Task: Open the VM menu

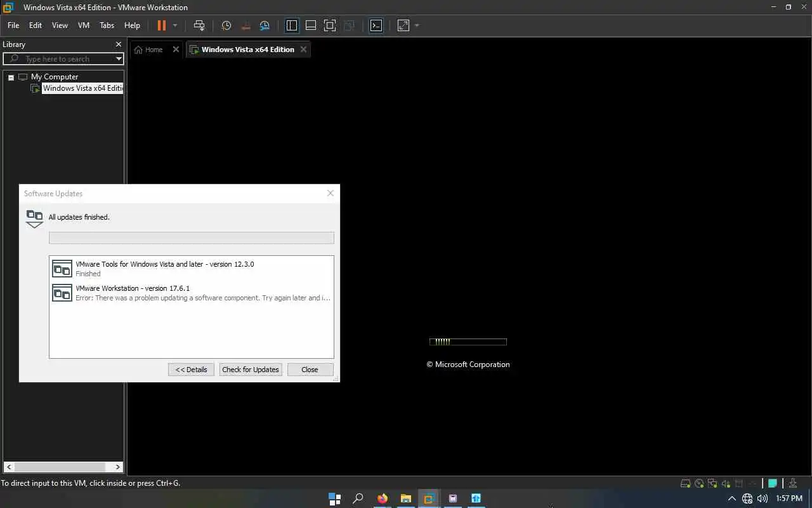Action: click(x=84, y=25)
